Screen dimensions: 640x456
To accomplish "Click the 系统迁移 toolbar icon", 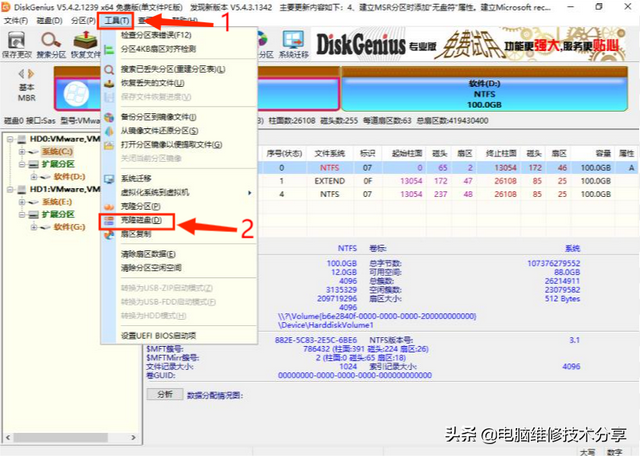I will (294, 44).
